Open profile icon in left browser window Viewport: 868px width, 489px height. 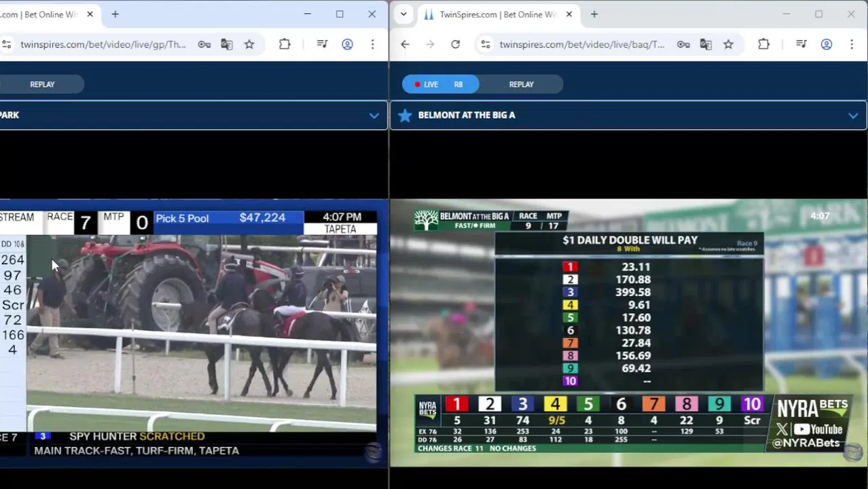coord(347,44)
